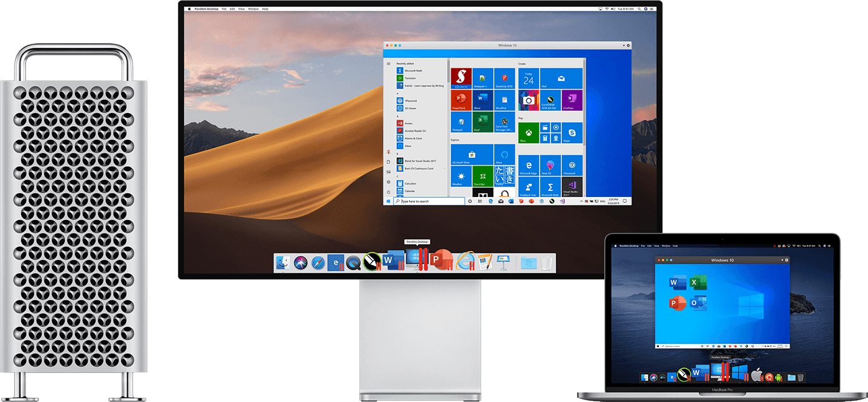Screen dimensions: 868x402
Task: Open the PowerPoint tile in Start menu
Action: click(462, 100)
